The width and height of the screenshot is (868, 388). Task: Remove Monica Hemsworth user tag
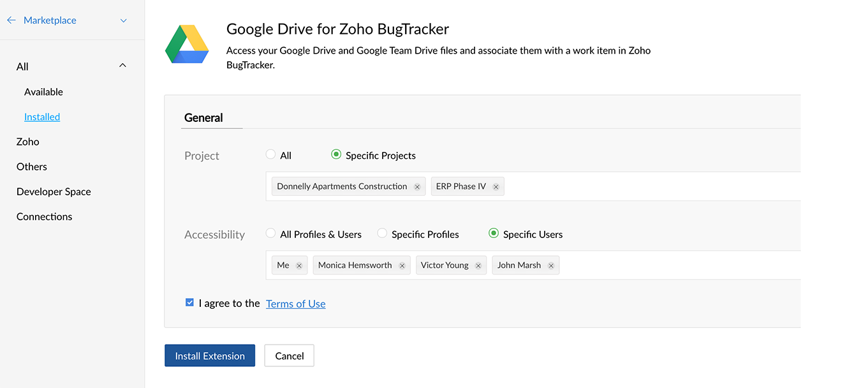[402, 266]
